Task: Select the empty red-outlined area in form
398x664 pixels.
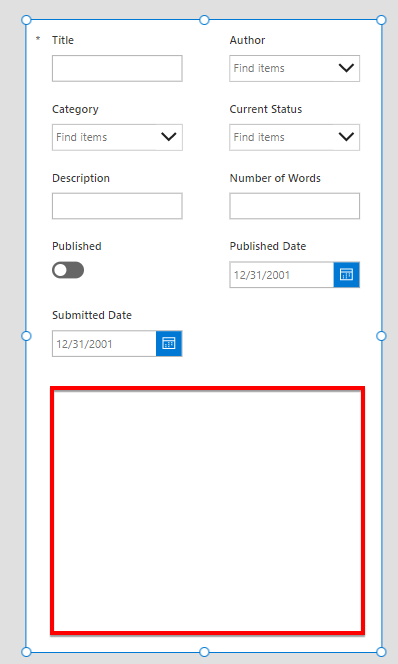Action: 207,510
